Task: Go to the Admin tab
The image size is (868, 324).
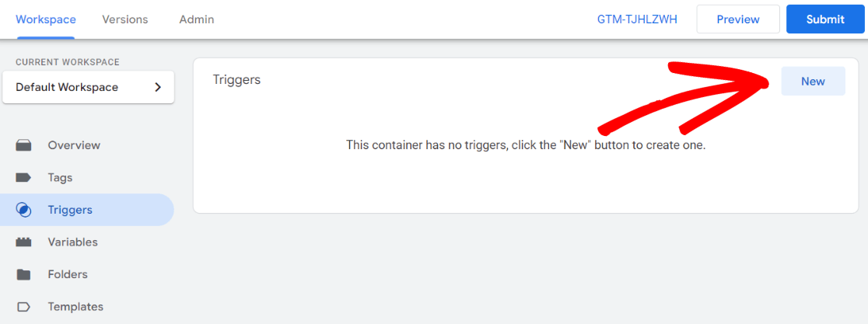Action: tap(196, 19)
